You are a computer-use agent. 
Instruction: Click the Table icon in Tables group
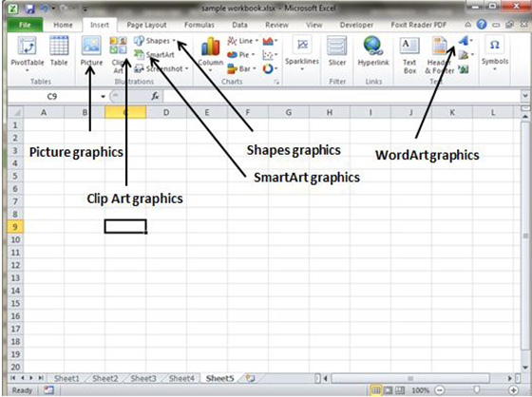click(59, 51)
